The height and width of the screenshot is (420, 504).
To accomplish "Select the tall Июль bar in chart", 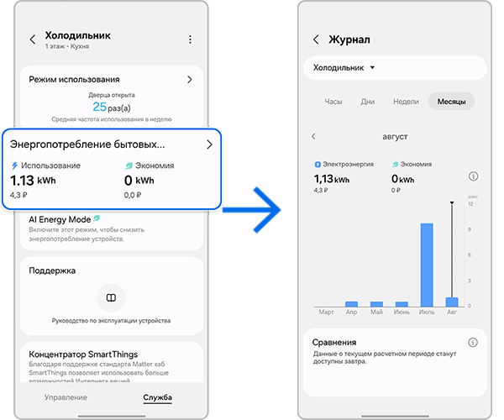I will pos(427,265).
